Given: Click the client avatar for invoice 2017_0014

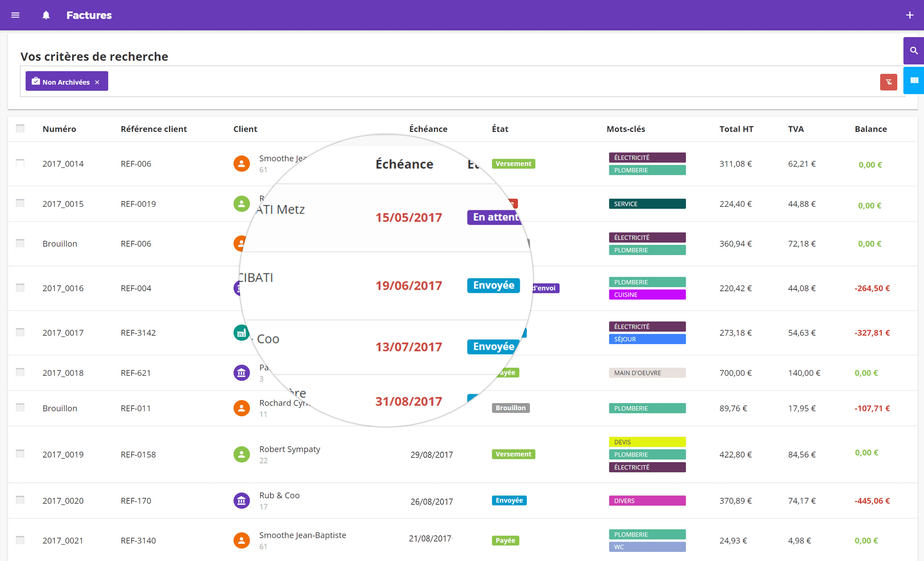Looking at the screenshot, I should [x=241, y=164].
